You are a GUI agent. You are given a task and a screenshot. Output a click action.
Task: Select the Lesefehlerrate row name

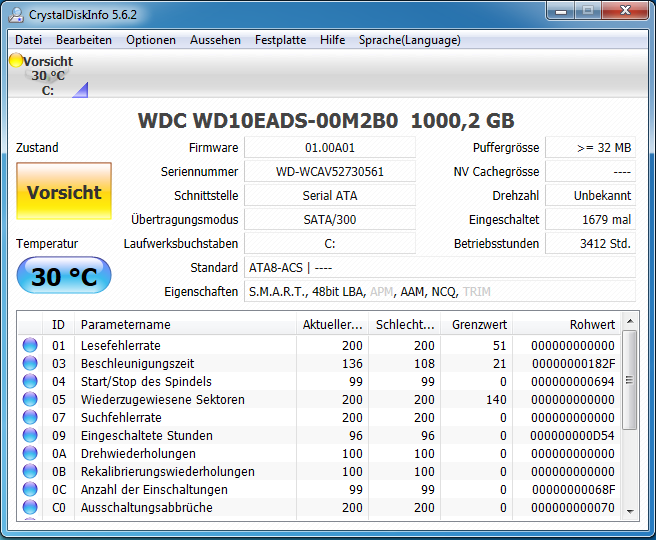point(120,345)
